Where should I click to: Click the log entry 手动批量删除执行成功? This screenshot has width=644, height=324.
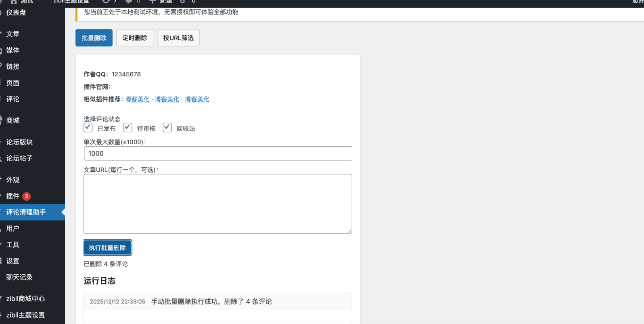pos(211,302)
